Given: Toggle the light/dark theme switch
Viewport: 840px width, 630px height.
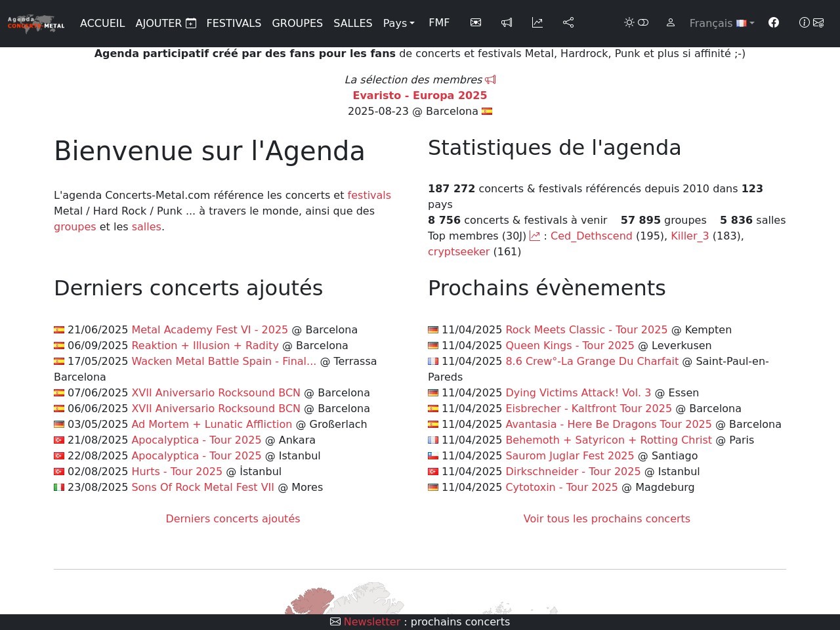Looking at the screenshot, I should point(637,22).
